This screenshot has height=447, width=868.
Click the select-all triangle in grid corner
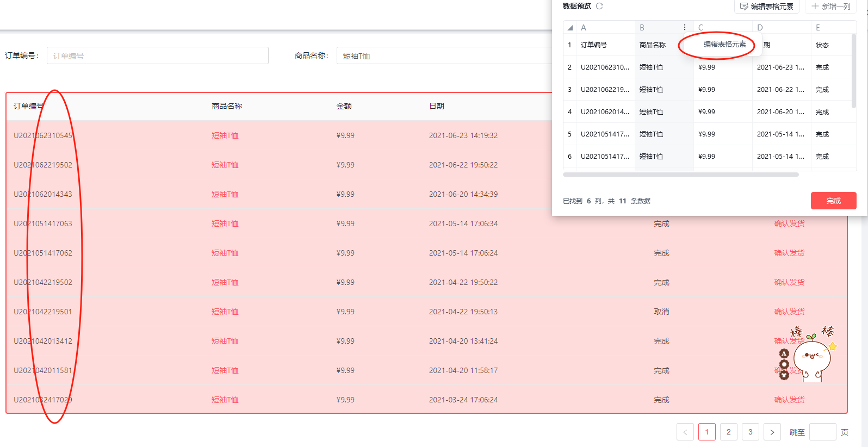570,28
